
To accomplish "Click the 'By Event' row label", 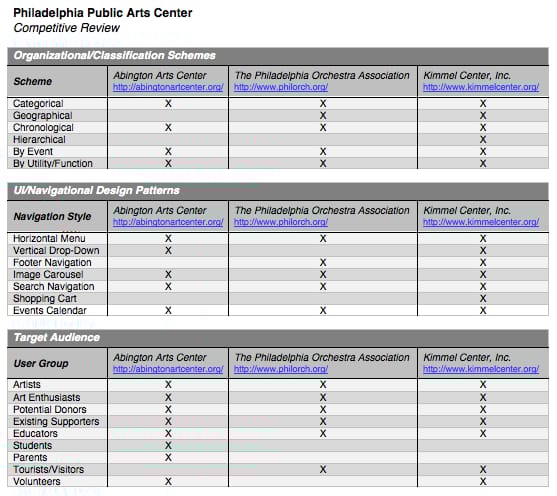I will tap(33, 152).
